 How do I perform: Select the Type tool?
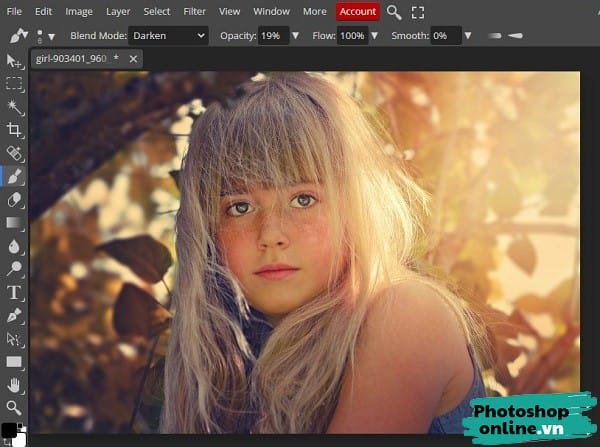(14, 292)
